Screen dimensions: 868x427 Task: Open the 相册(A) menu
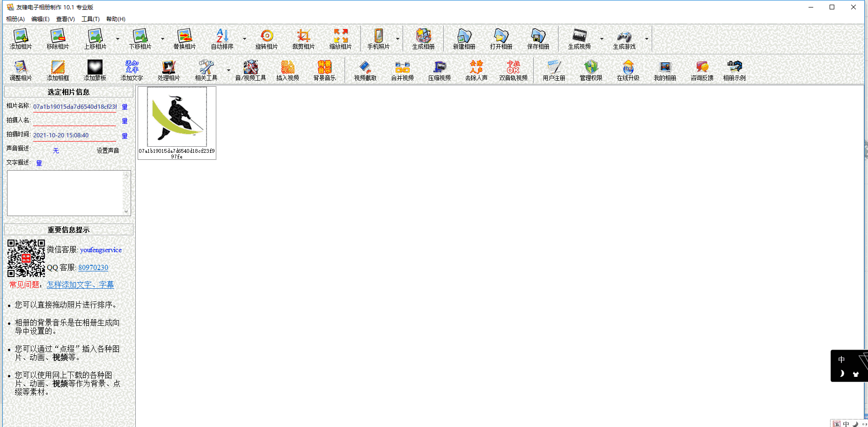click(15, 19)
